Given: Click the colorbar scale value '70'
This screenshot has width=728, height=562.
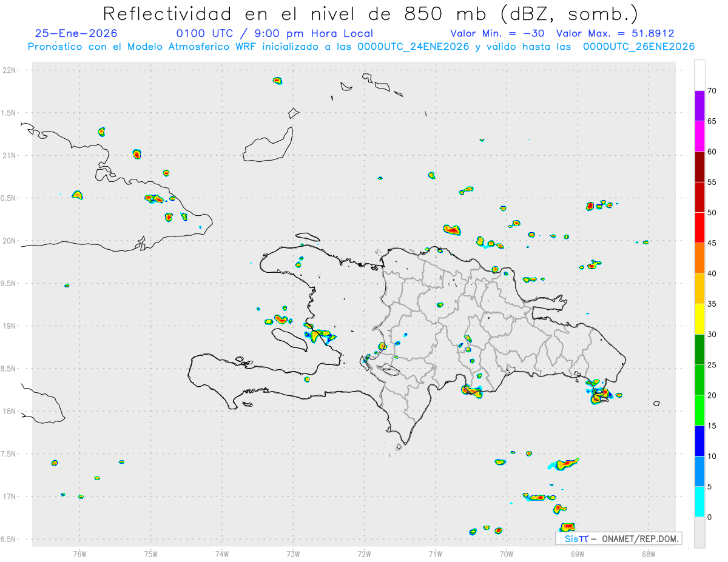Looking at the screenshot, I should click(x=712, y=91).
